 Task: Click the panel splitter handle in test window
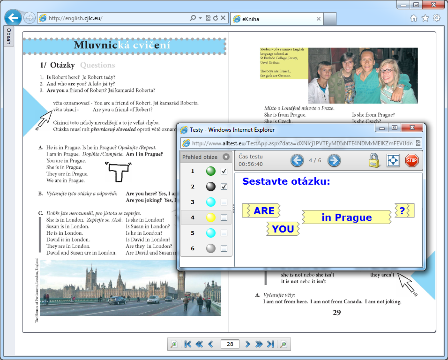(x=233, y=209)
